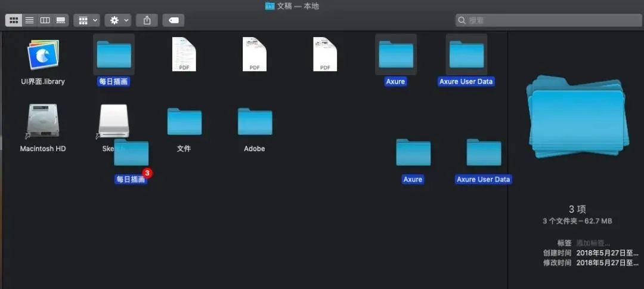The width and height of the screenshot is (644, 289).
Task: Click the Share toolbar button
Action: 147,20
